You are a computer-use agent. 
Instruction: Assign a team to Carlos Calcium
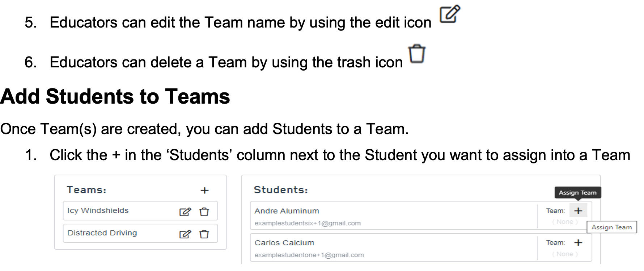point(578,243)
